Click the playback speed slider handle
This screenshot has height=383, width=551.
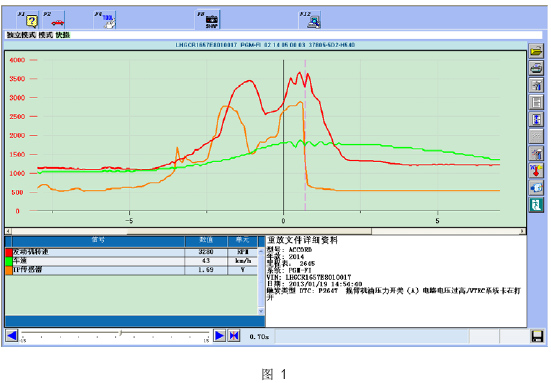[x=120, y=333]
